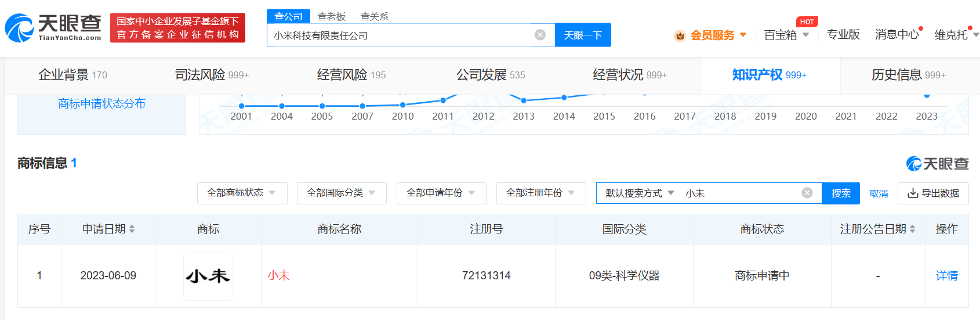Image resolution: width=980 pixels, height=320 pixels.
Task: Select the 查公司 search tab
Action: (x=288, y=16)
